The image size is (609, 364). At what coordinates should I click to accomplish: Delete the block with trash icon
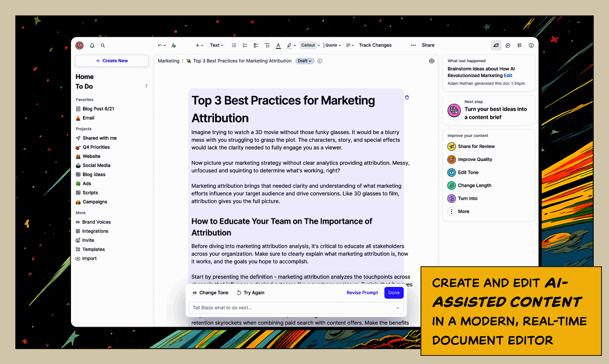407,97
